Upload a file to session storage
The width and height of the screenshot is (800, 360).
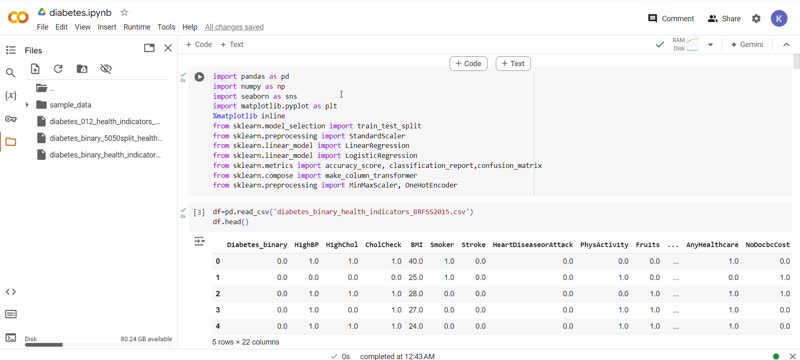[35, 69]
